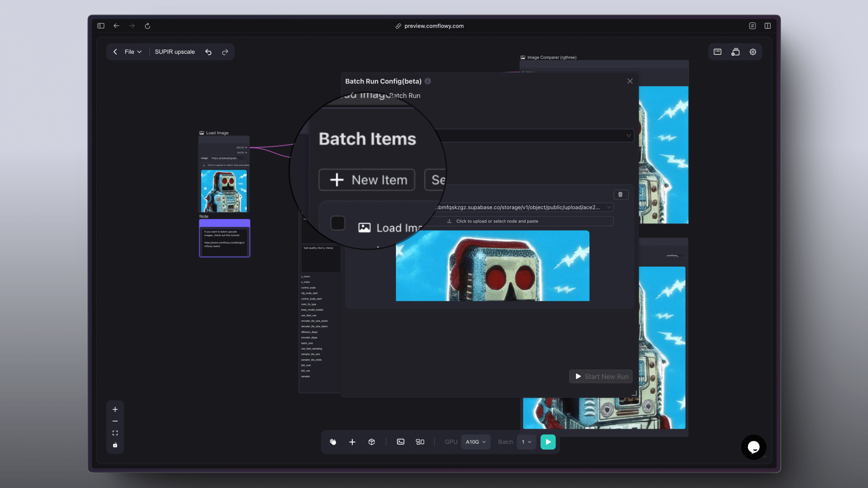Image resolution: width=868 pixels, height=488 pixels.
Task: Toggle browser sidebar panel icon
Action: pos(101,26)
